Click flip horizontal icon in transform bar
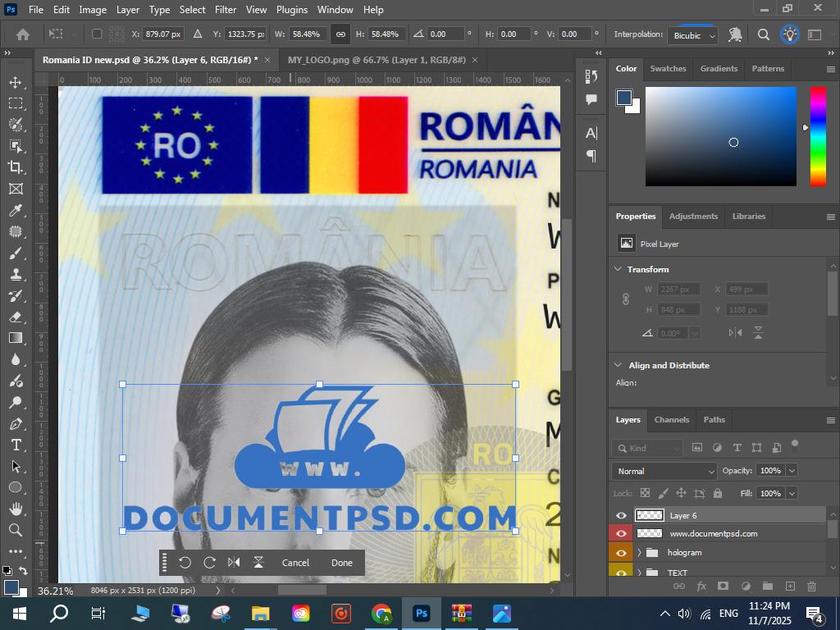This screenshot has height=630, width=840. pos(234,563)
